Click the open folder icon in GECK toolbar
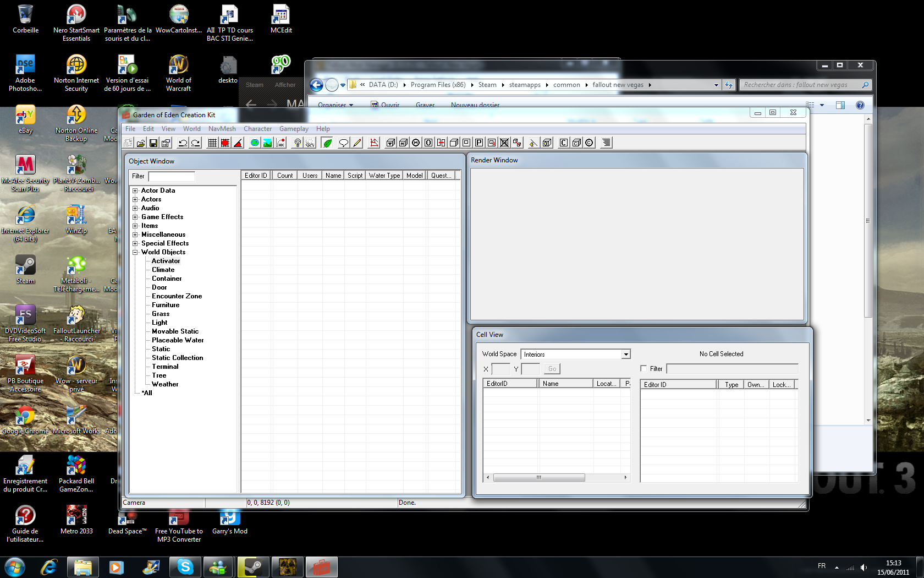 (x=141, y=143)
